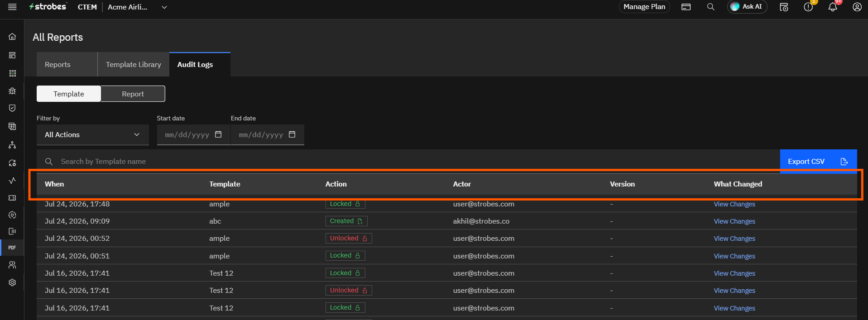Open the settings gear sidebar icon
868x320 pixels.
tap(12, 282)
